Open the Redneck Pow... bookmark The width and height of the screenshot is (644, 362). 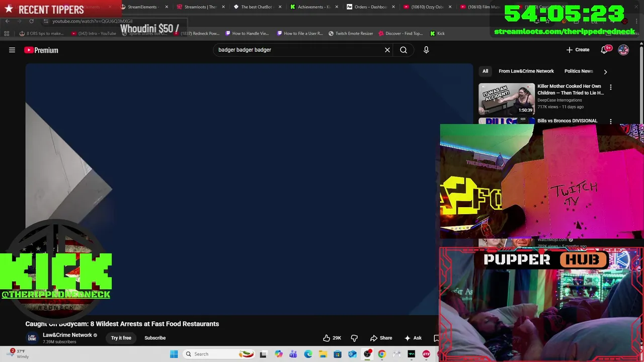(x=197, y=33)
